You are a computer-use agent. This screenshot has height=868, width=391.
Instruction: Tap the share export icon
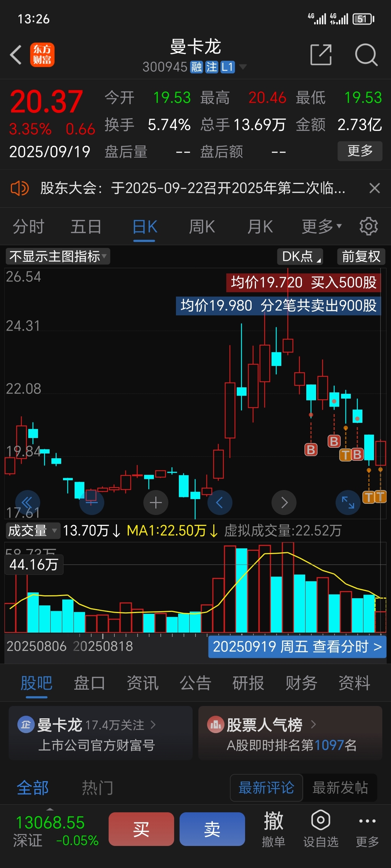[321, 55]
